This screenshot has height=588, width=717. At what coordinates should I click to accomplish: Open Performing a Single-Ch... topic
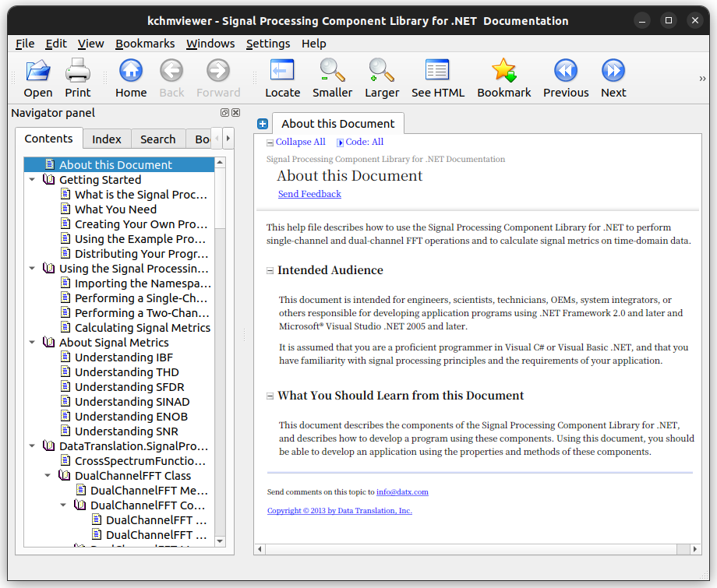pos(141,298)
